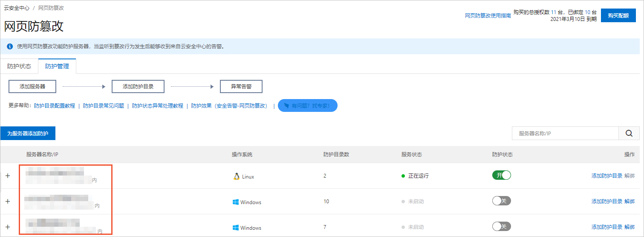Image resolution: width=644 pixels, height=237 pixels.
Task: Click 添加防护目录 for the Linux server
Action: pyautogui.click(x=607, y=176)
